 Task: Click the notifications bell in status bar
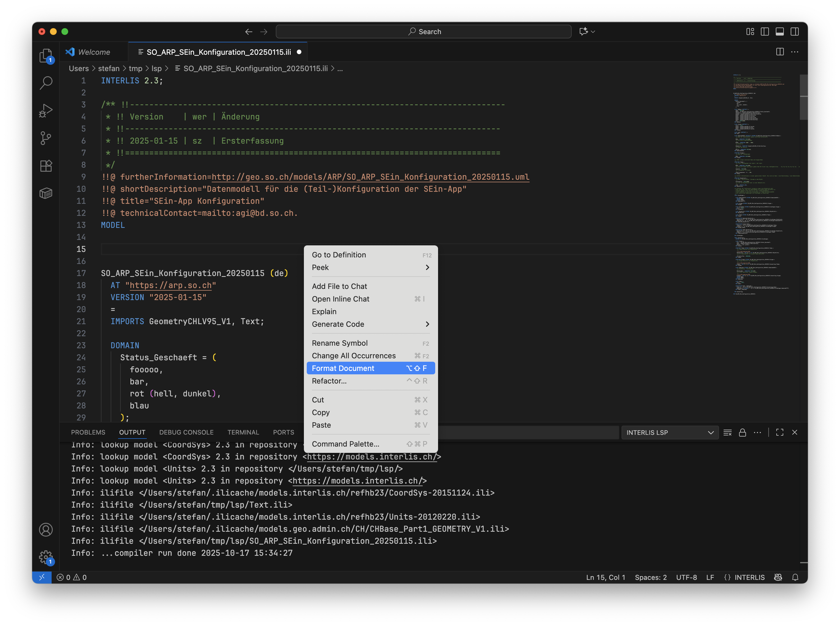[795, 577]
